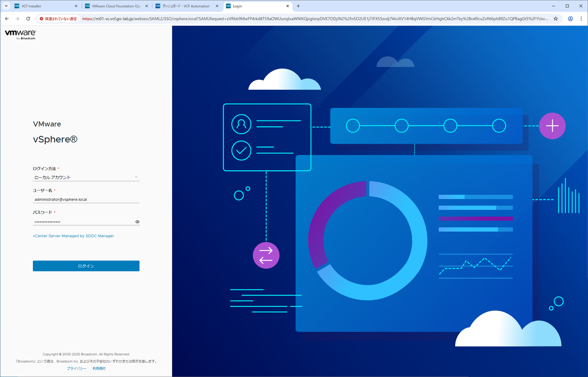
Task: Go forward in browser history
Action: click(x=18, y=19)
